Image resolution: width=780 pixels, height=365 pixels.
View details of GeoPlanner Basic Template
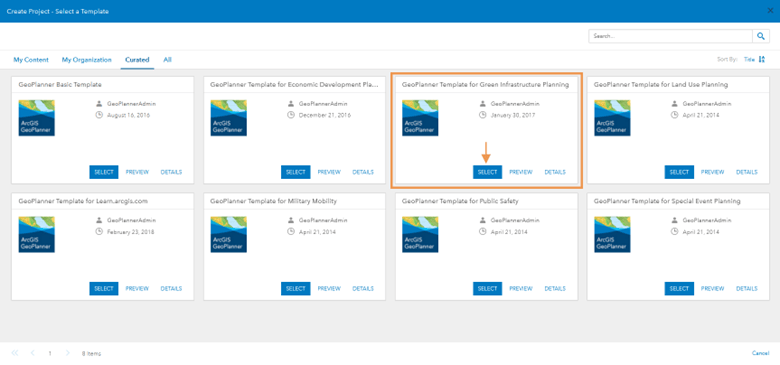171,172
